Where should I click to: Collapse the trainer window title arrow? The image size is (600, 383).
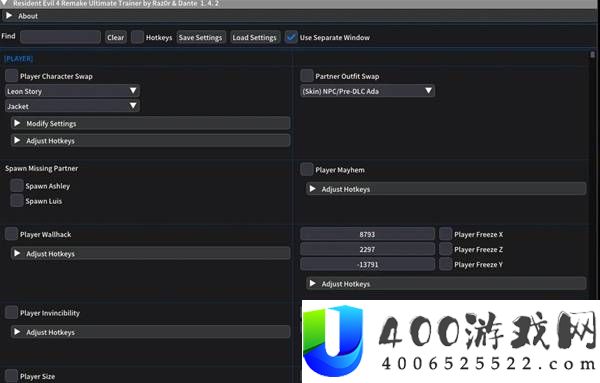point(5,3)
